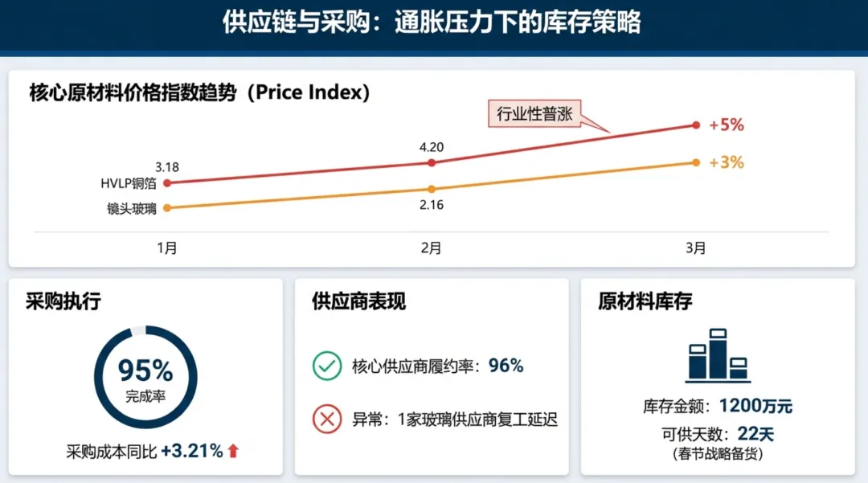The height and width of the screenshot is (483, 868).
Task: Click the red February point labeled 4.20
Action: tap(432, 162)
